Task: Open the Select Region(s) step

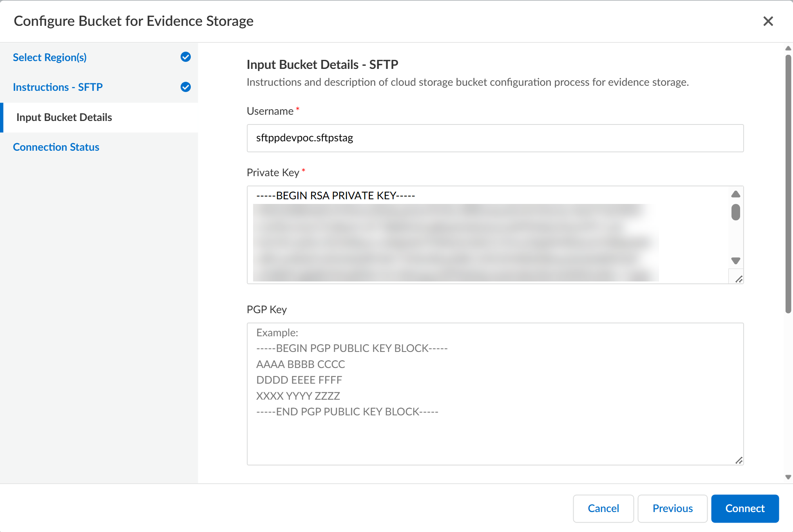Action: coord(50,58)
